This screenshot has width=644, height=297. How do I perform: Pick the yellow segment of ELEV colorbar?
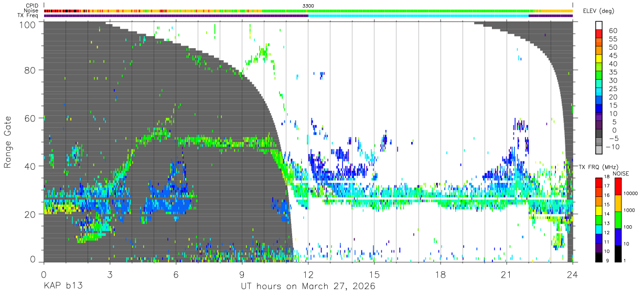599,60
